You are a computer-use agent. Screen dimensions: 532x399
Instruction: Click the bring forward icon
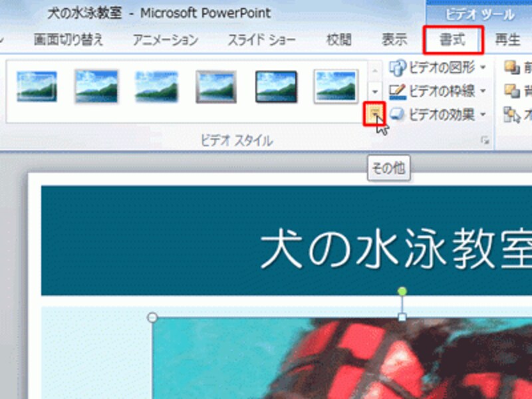tap(512, 68)
